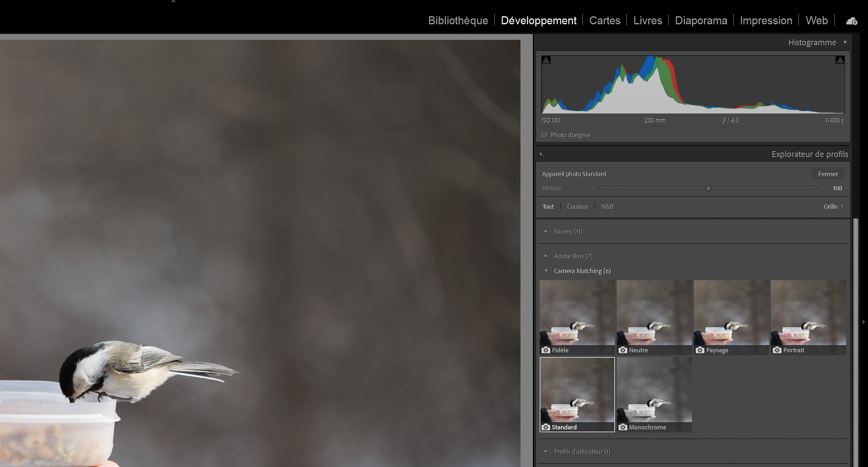
Task: Open the Cartes module
Action: pyautogui.click(x=604, y=21)
